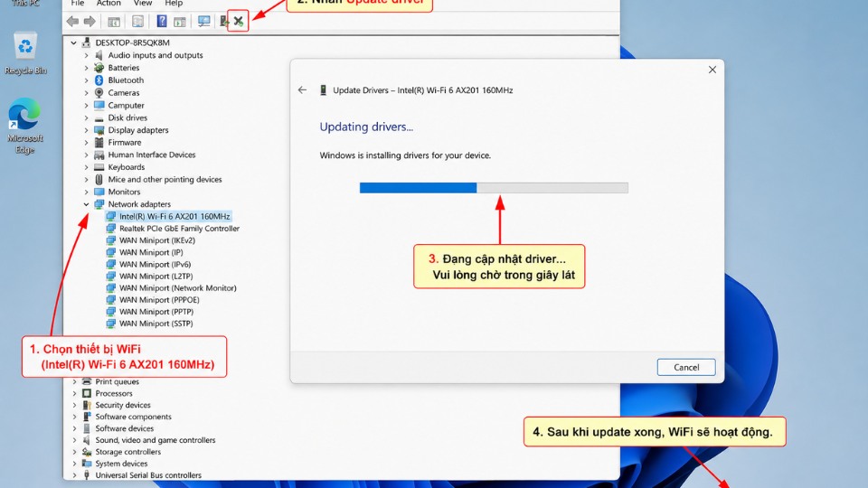Click the Display adapters category icon
The width and height of the screenshot is (868, 488).
[99, 130]
